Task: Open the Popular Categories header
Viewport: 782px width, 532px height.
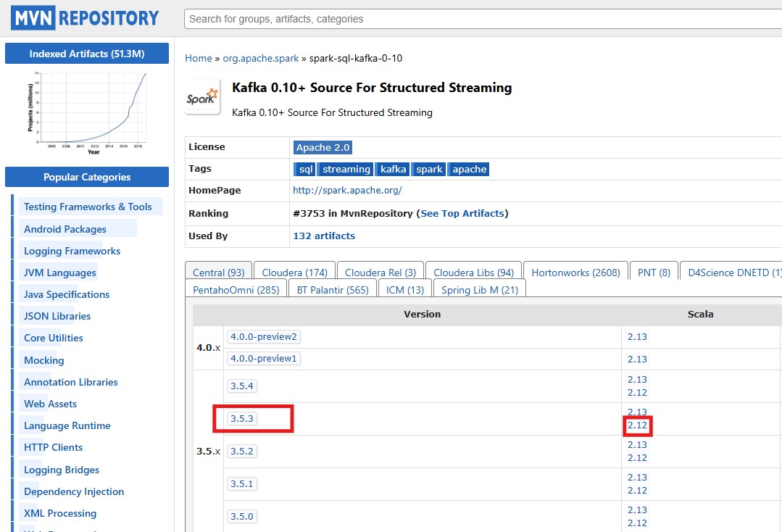Action: [x=87, y=177]
